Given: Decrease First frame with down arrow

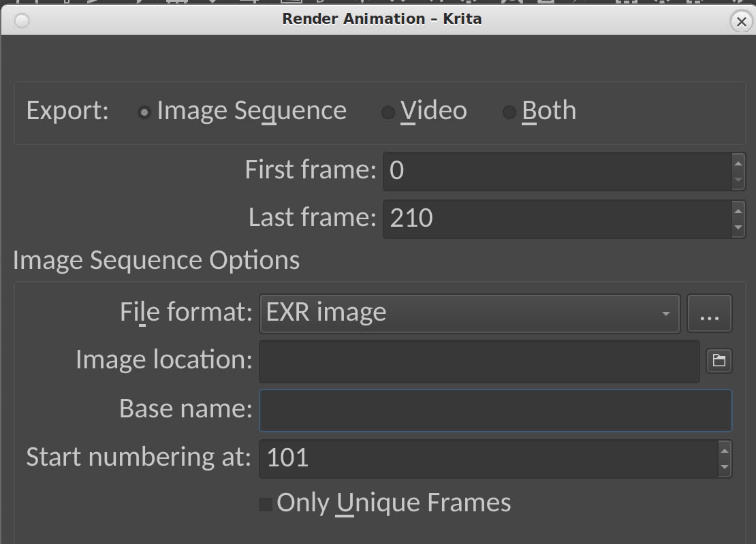Looking at the screenshot, I should 738,180.
